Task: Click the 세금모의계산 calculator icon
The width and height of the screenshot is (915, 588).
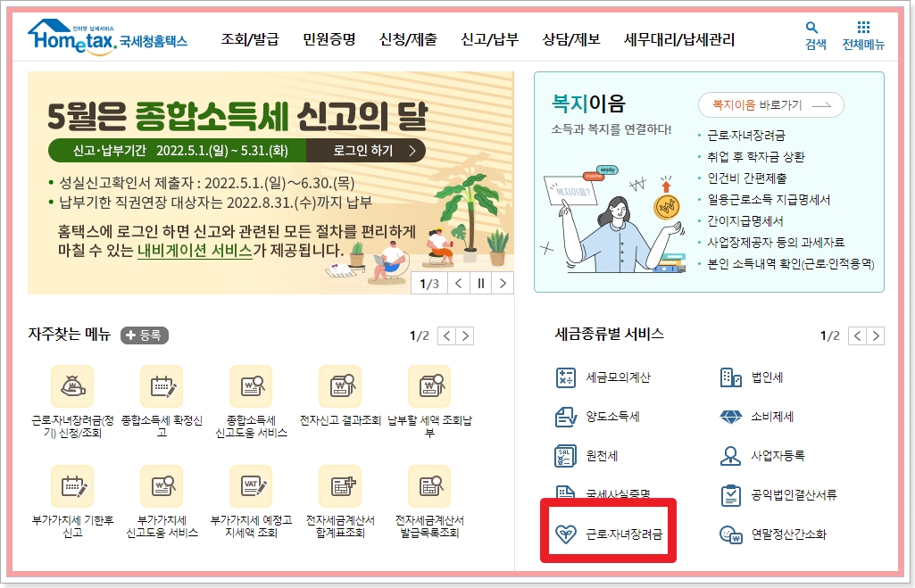Action: [565, 377]
